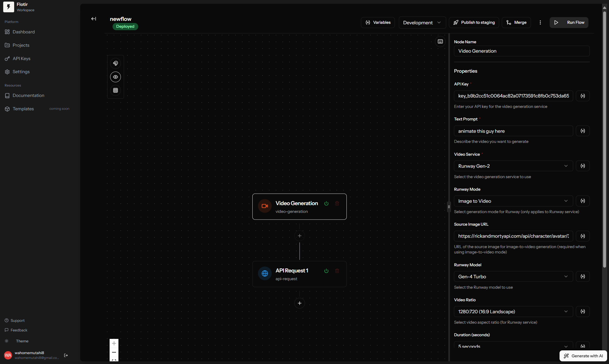Viewport: 609px width, 364px height.
Task: Delete the API Request 1 node
Action: tap(337, 271)
